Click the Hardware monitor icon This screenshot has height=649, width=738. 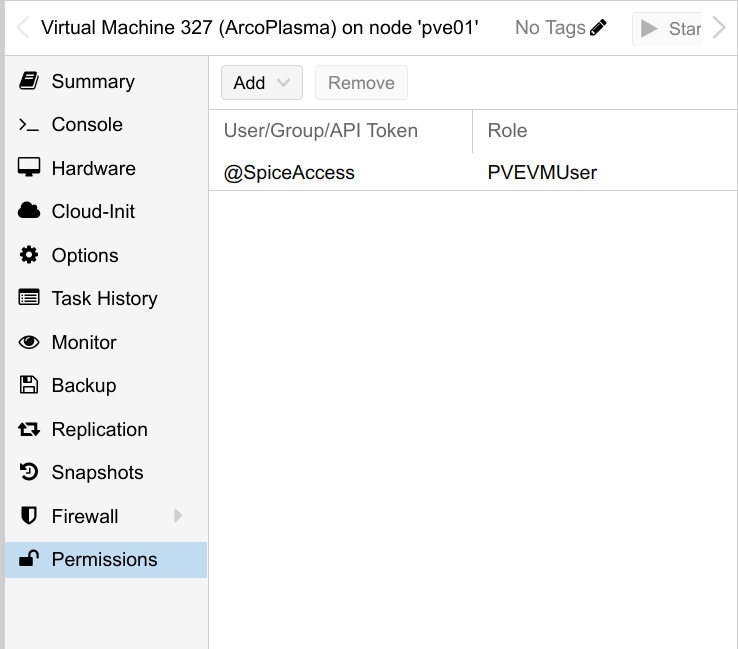[29, 168]
